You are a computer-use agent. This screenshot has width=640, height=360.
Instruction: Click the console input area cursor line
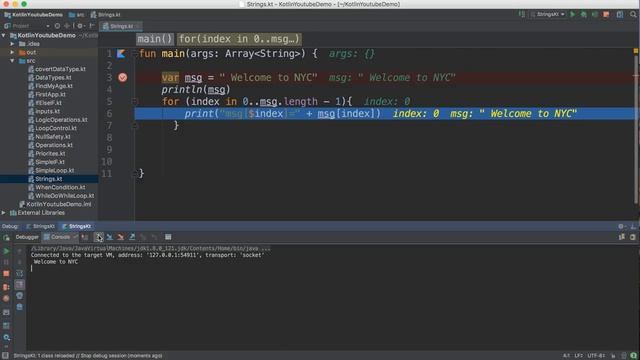click(x=31, y=268)
